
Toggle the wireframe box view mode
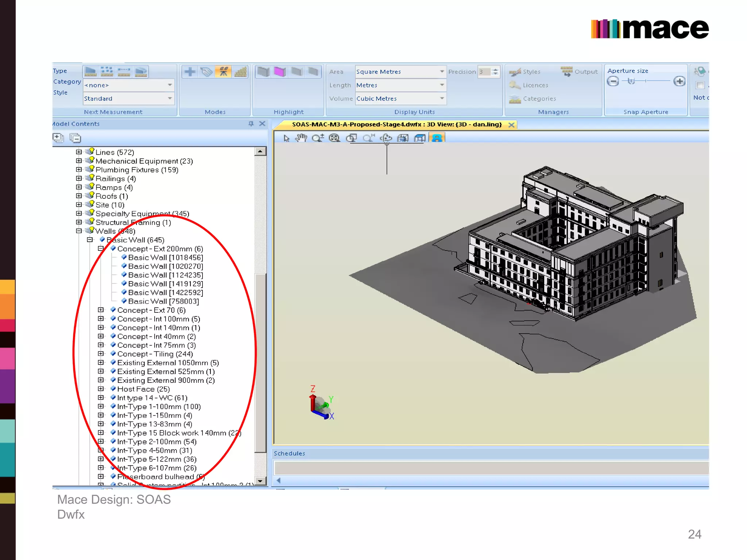(x=419, y=138)
